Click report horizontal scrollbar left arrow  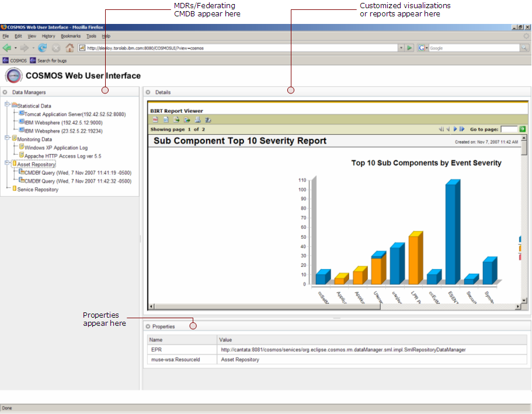click(x=152, y=307)
